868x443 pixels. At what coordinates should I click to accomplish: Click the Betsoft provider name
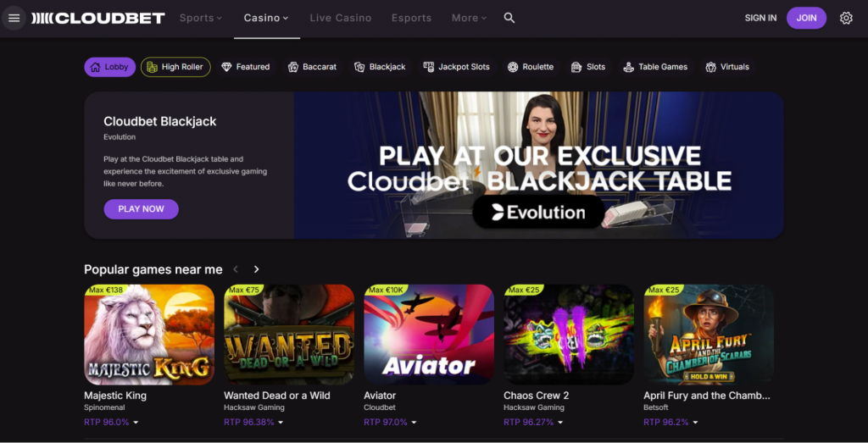656,407
